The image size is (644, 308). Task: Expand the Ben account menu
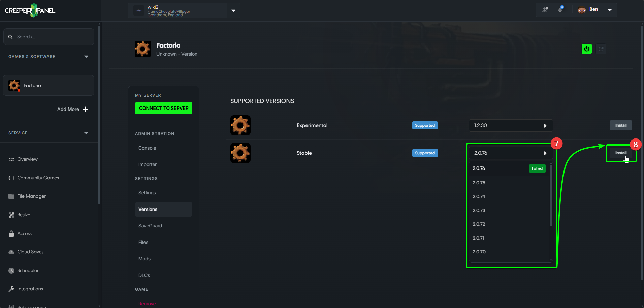click(610, 9)
